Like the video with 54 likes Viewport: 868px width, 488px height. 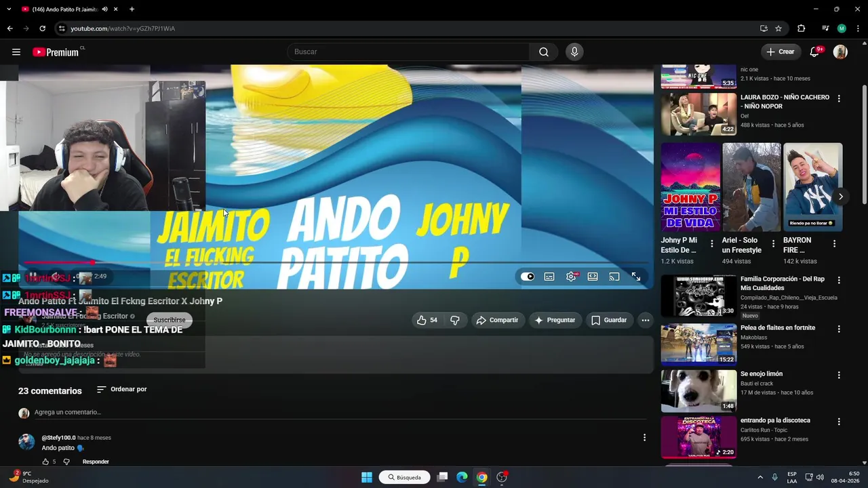point(427,320)
